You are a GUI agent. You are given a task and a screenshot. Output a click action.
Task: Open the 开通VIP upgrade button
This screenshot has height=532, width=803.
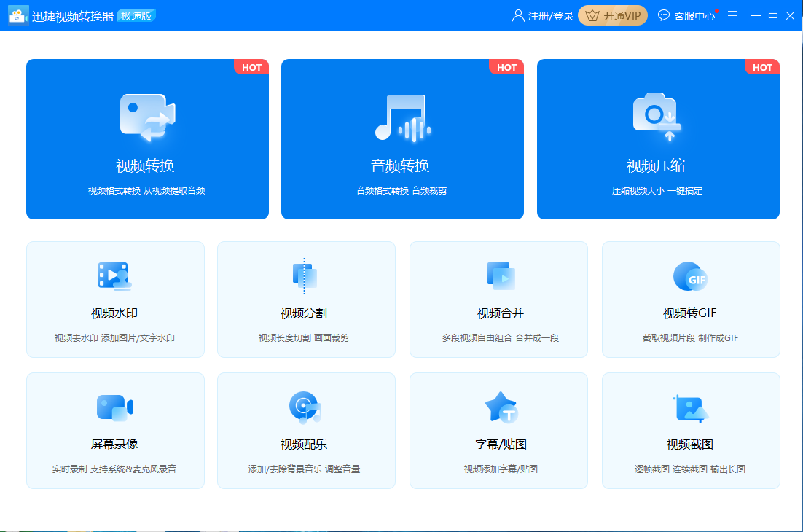tap(613, 15)
